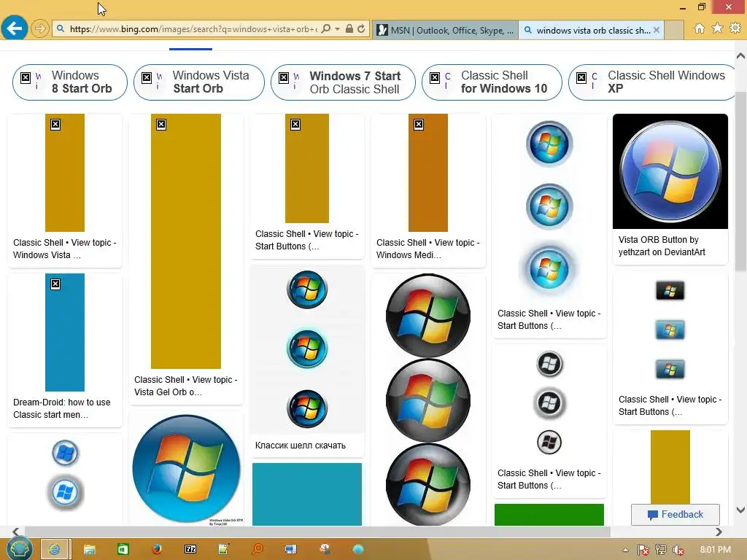Click the horizontal scrollbar left arrow
Image resolution: width=747 pixels, height=560 pixels.
coord(16,532)
